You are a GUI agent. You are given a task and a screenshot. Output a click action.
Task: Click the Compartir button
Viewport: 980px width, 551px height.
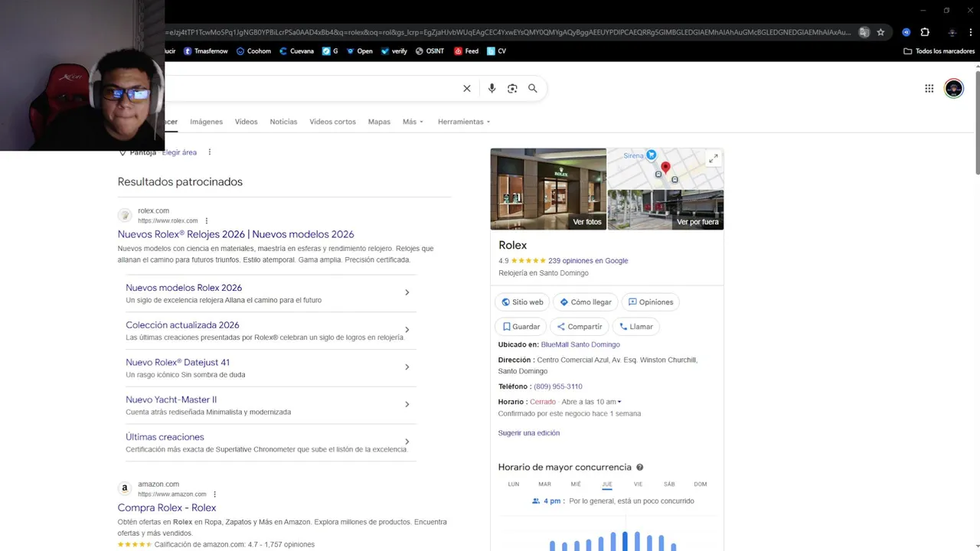(579, 327)
